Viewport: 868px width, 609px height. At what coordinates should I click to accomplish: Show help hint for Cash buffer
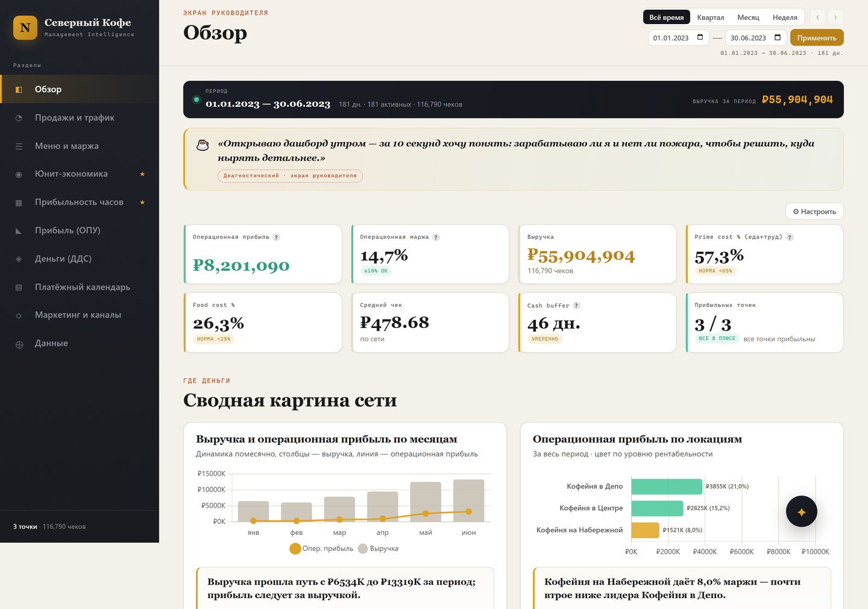pyautogui.click(x=576, y=305)
